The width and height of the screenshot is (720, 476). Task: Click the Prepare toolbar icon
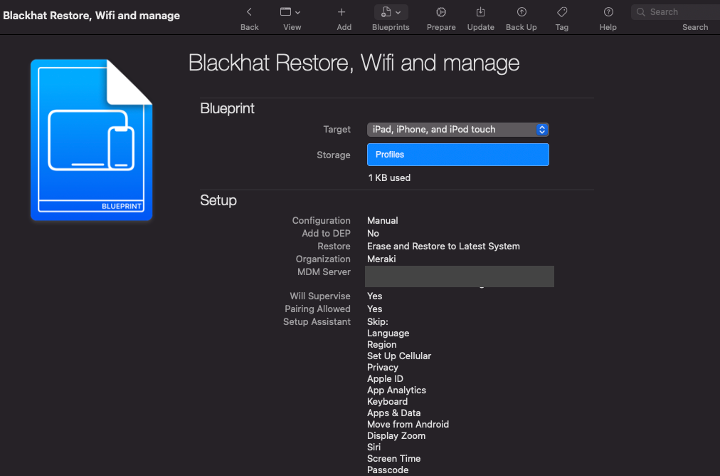(x=441, y=12)
